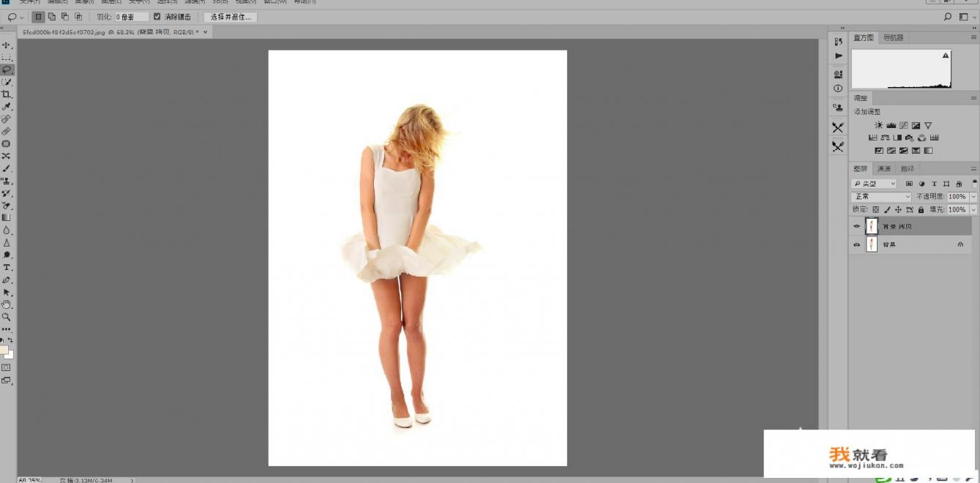The image size is (980, 483).
Task: Select the Brush tool
Action: click(x=7, y=168)
